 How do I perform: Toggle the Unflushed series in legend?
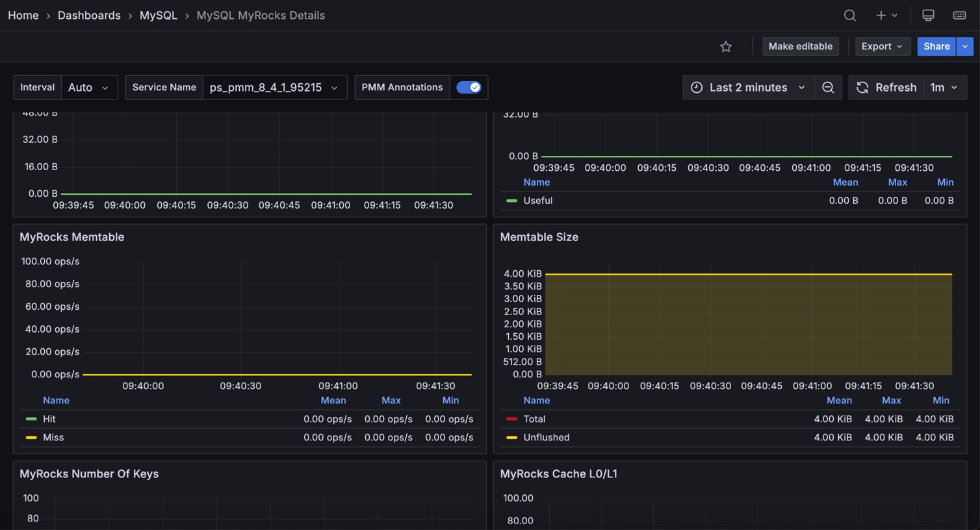point(546,437)
